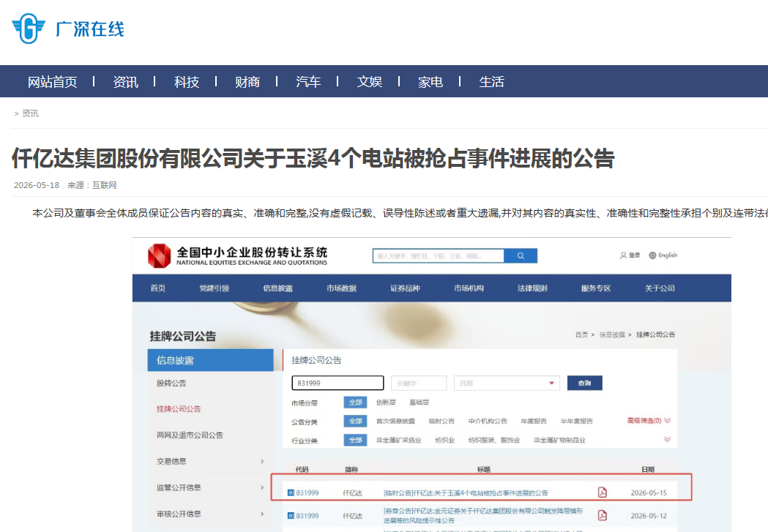Open the 证券品种 menu
Viewport: 768px width, 532px height.
click(x=405, y=288)
